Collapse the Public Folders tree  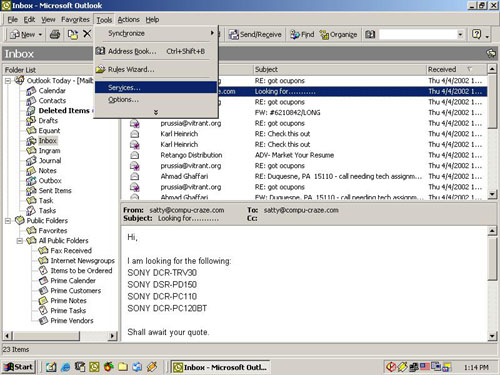tap(8, 221)
